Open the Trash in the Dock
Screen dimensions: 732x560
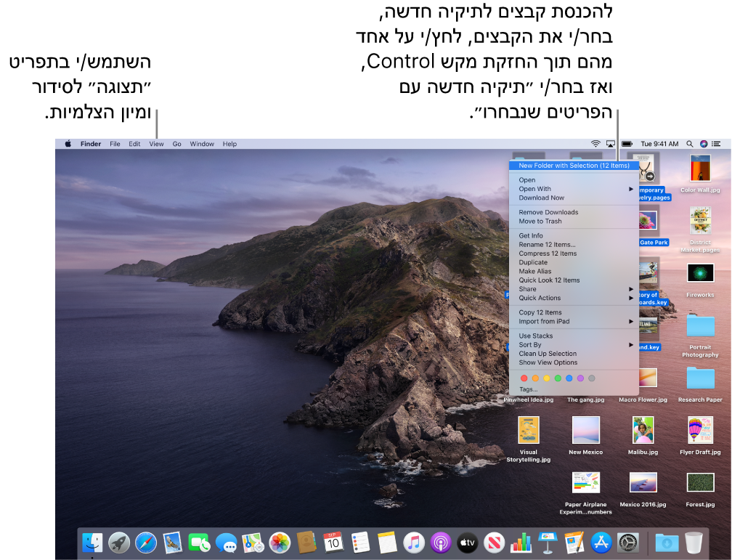tap(694, 543)
